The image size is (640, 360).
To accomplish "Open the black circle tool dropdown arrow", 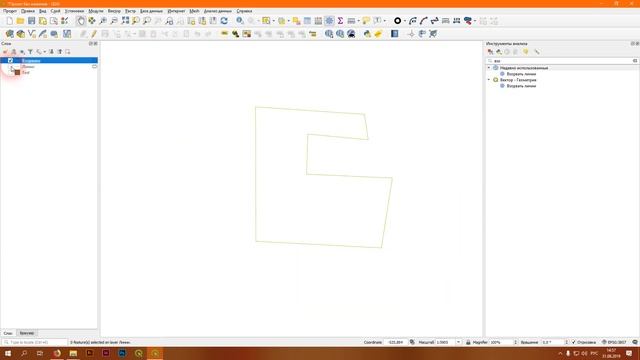I will [404, 21].
